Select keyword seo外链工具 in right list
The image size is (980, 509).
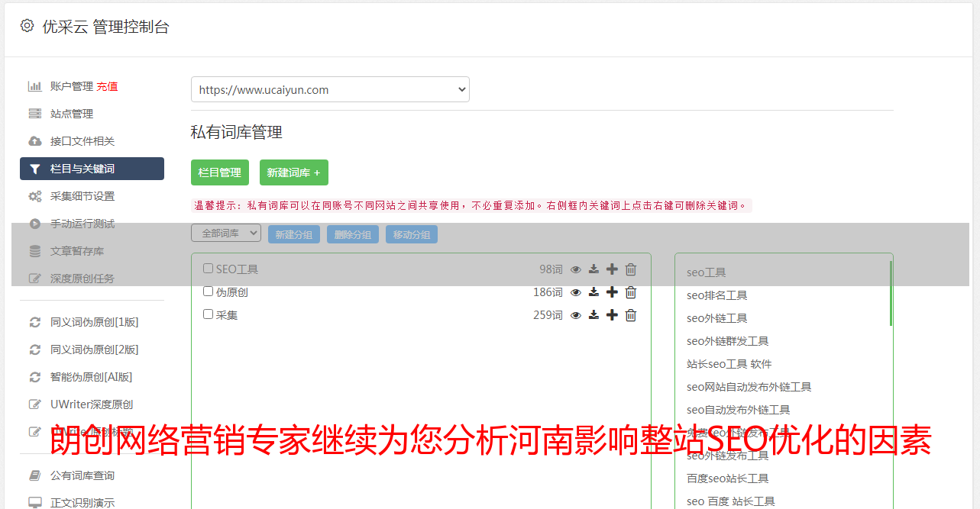tap(717, 318)
